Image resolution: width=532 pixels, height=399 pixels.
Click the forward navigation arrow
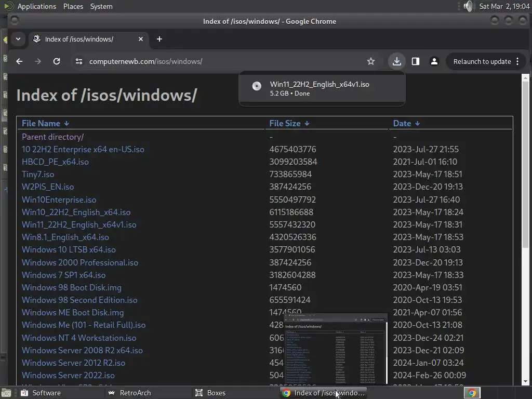click(x=38, y=61)
